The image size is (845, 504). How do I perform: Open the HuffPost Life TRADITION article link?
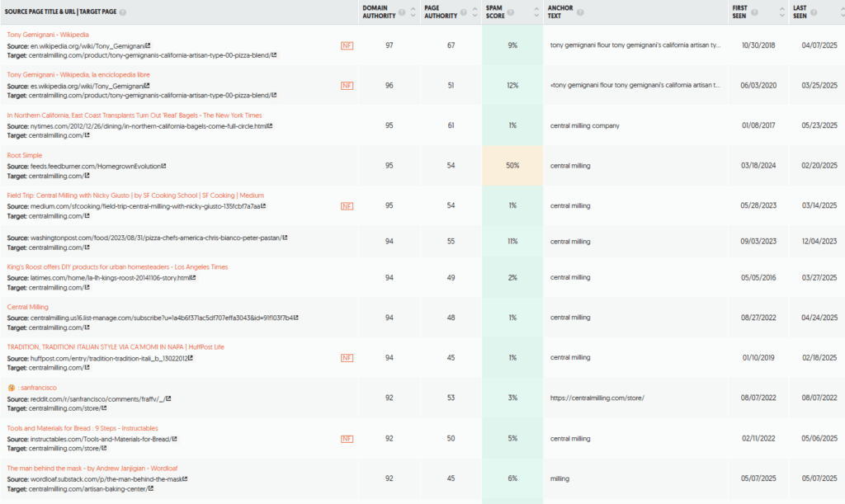(x=116, y=347)
